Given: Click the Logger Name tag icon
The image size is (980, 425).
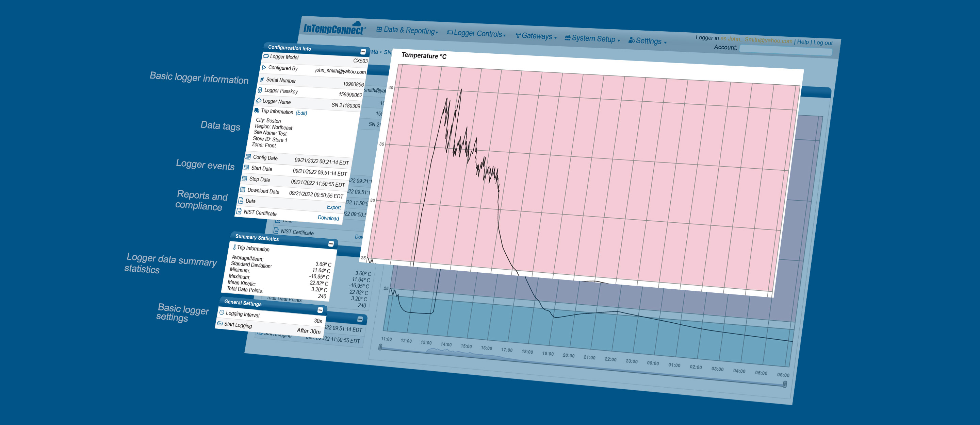Looking at the screenshot, I should [x=258, y=101].
